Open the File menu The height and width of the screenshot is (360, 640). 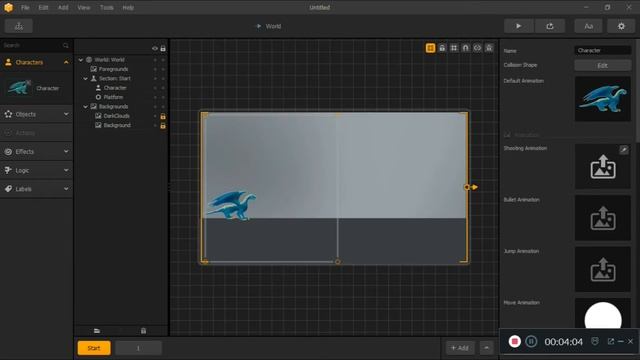[x=25, y=7]
